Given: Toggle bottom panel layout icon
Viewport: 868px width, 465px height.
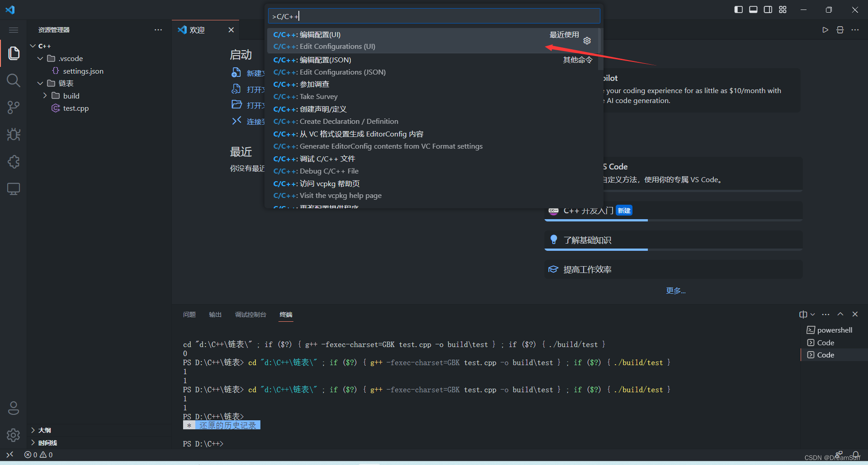Looking at the screenshot, I should tap(753, 9).
